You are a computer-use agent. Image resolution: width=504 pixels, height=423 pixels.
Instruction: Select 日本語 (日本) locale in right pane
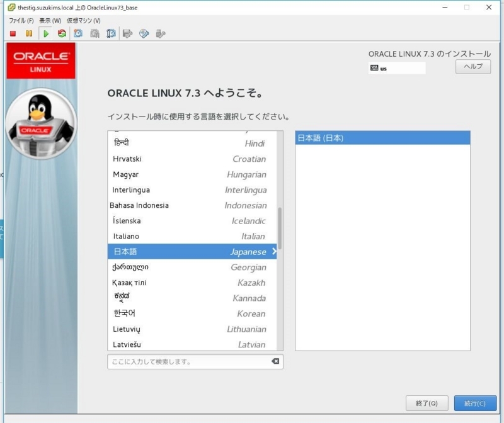[x=382, y=138]
